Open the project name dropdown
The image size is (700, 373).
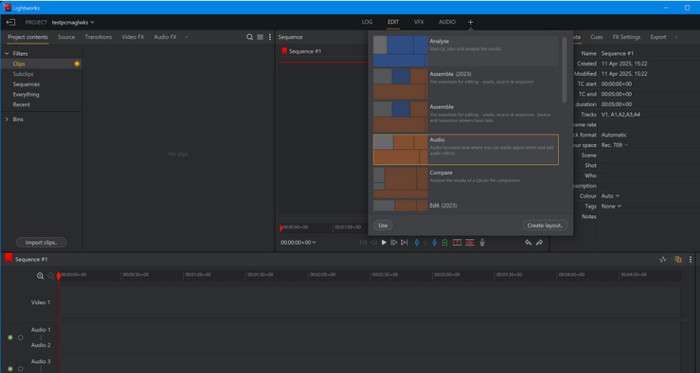click(73, 22)
